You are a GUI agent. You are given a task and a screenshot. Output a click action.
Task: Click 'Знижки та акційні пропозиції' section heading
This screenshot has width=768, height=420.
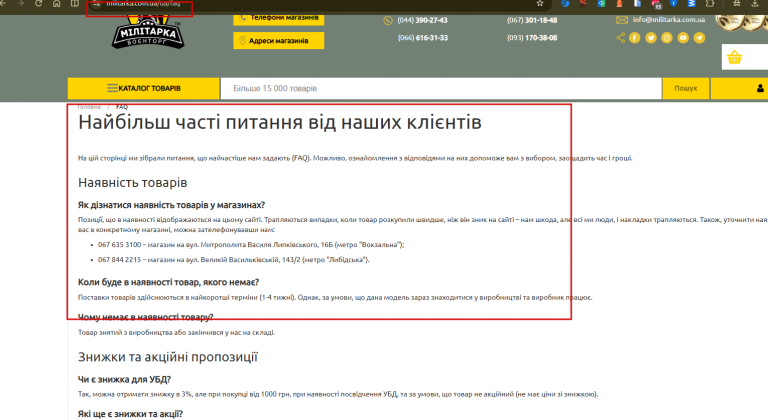coord(168,357)
